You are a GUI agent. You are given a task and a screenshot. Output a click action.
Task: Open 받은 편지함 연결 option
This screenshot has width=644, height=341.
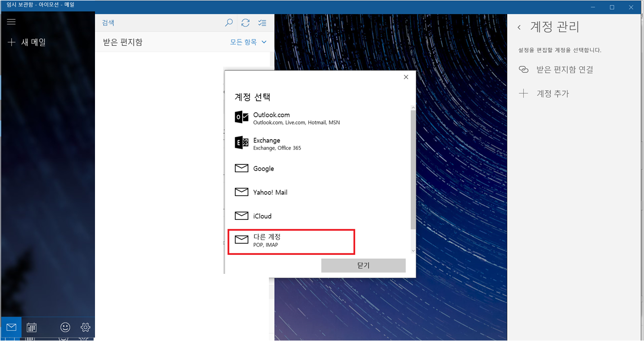(x=556, y=70)
